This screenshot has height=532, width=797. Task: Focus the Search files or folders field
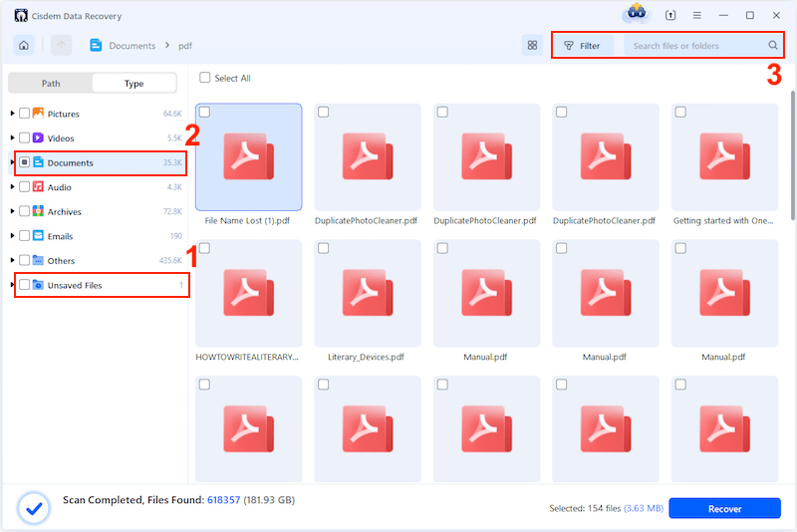pyautogui.click(x=703, y=46)
